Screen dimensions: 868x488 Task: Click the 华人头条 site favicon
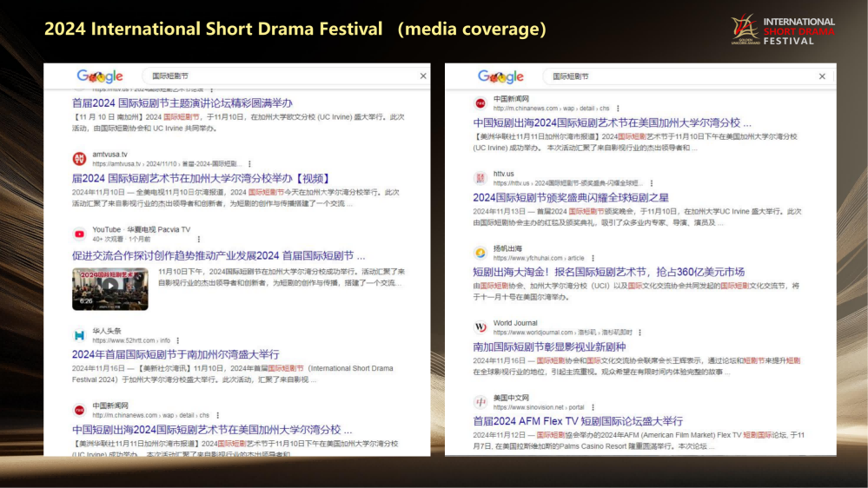coord(79,335)
